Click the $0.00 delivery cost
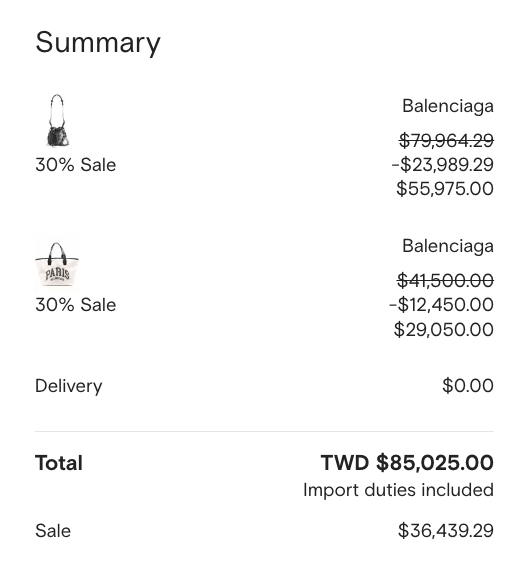Screen dimensions: 528x569 (468, 386)
